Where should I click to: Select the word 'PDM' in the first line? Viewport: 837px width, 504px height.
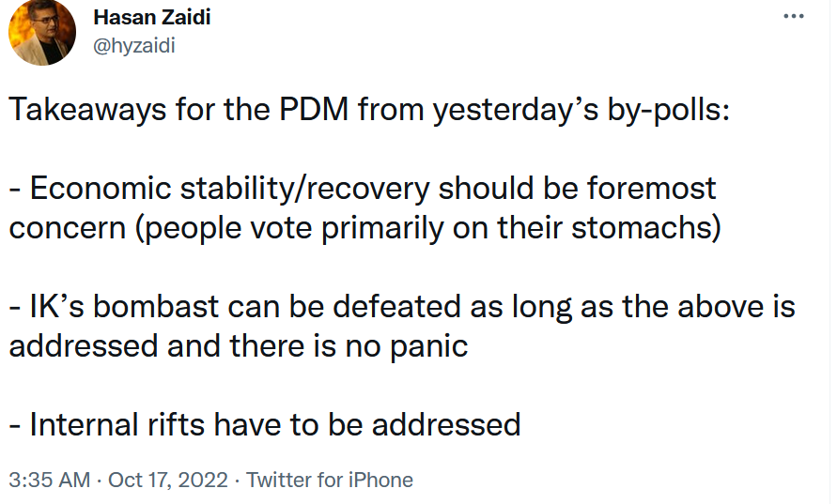click(314, 109)
